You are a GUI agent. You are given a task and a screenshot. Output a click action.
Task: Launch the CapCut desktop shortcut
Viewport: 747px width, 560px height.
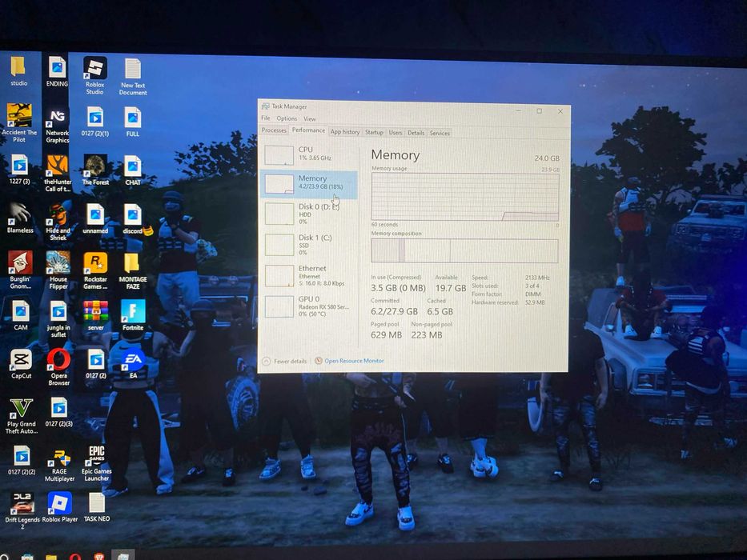(21, 364)
